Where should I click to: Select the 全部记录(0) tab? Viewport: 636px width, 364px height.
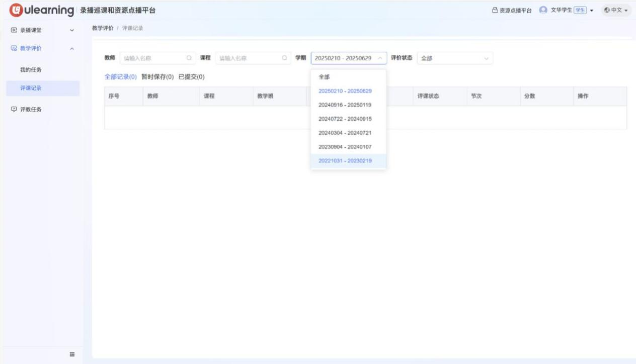120,77
